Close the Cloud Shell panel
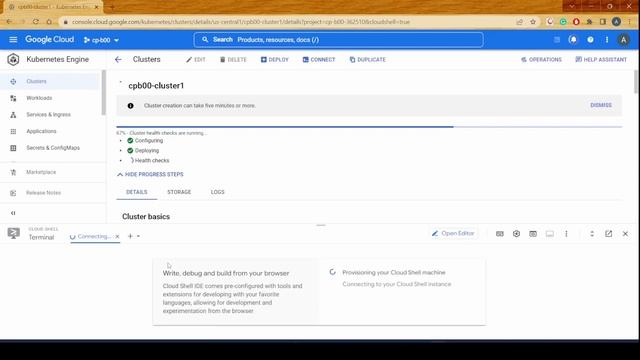This screenshot has width=640, height=360. (x=625, y=234)
